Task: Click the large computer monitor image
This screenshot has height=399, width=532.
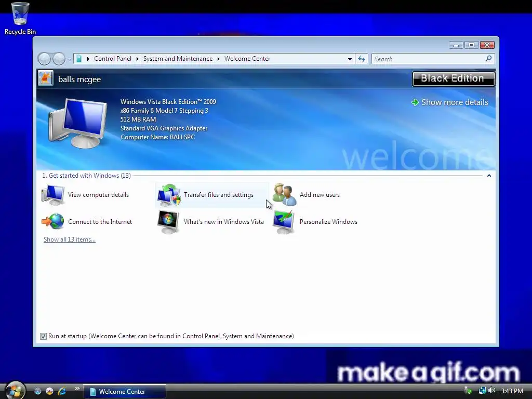Action: click(x=78, y=123)
